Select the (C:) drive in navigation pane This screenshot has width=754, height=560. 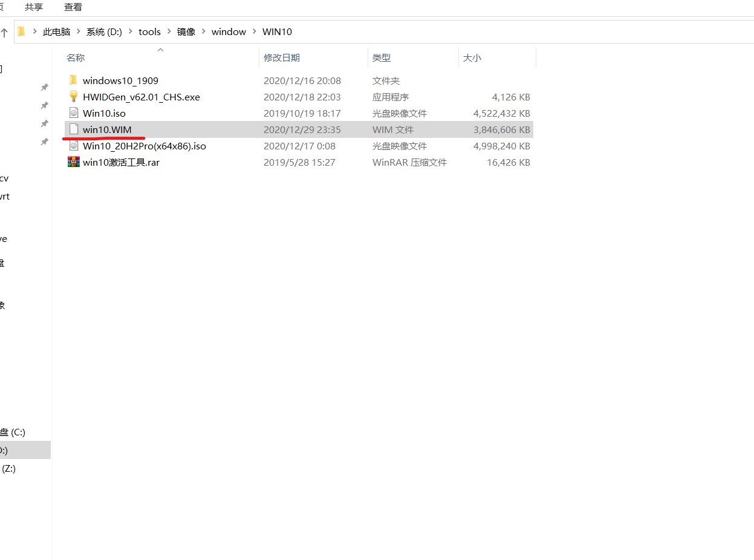(x=13, y=432)
